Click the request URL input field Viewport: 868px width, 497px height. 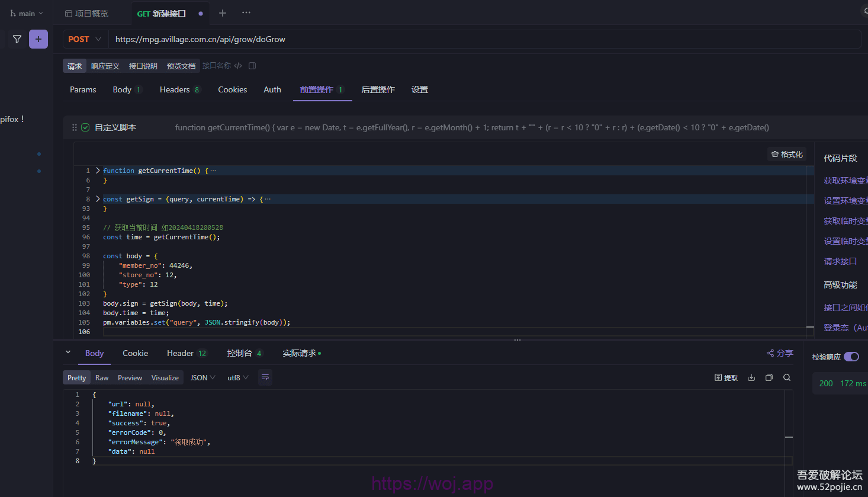(x=474, y=39)
